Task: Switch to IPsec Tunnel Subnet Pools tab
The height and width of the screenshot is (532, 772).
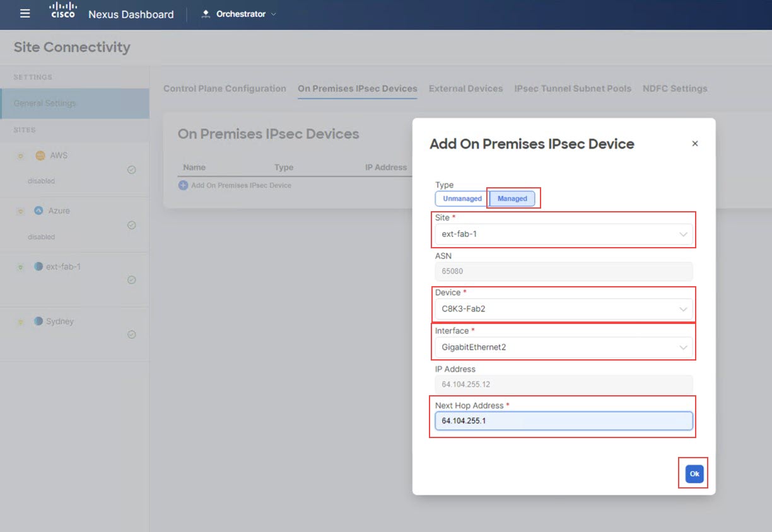Action: pyautogui.click(x=573, y=89)
